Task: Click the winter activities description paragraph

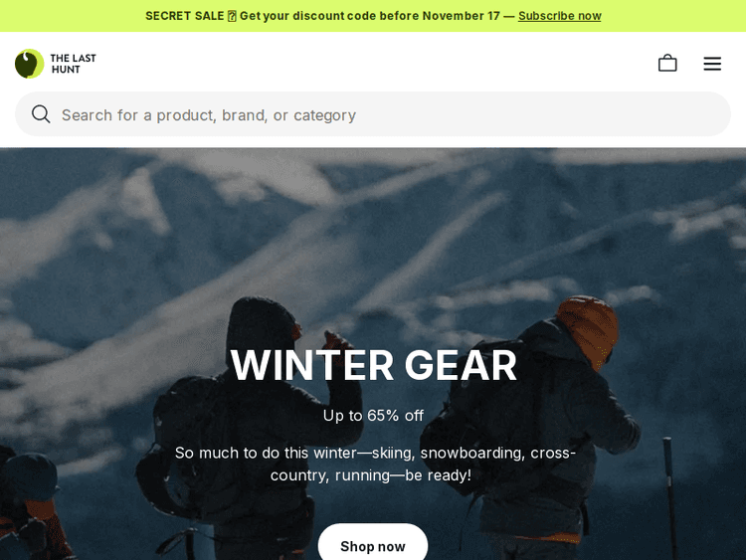Action: click(375, 464)
